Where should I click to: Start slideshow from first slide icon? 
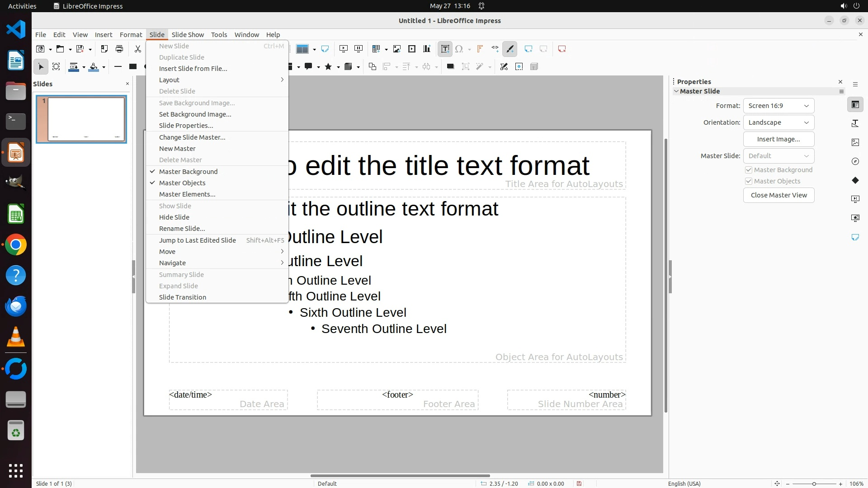pos(344,49)
